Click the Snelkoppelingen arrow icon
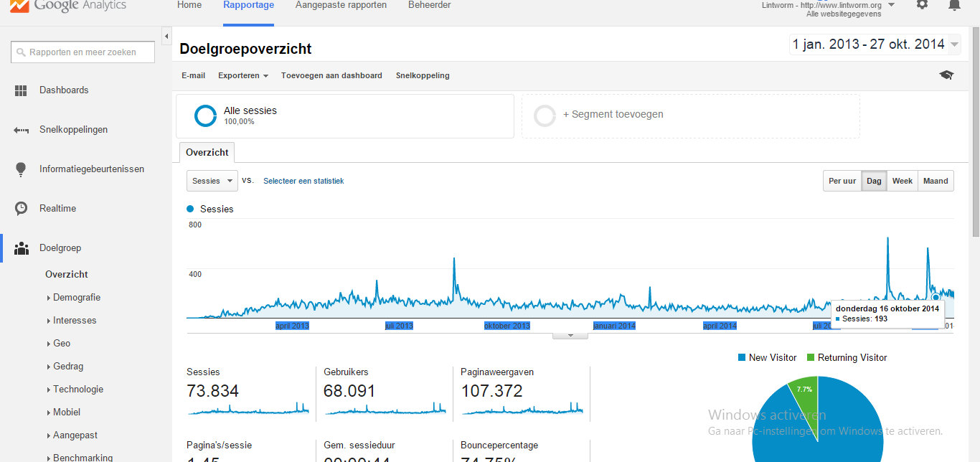Viewport: 980px width, 462px height. coord(21,130)
